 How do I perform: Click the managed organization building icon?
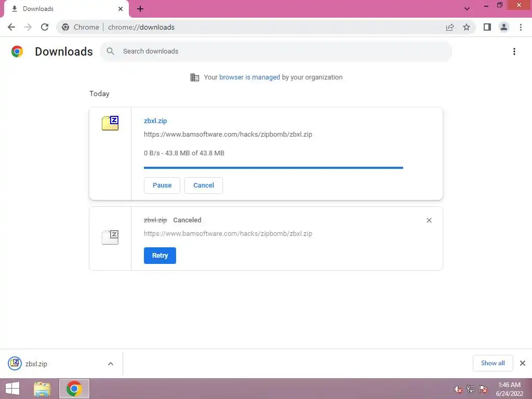tap(195, 77)
